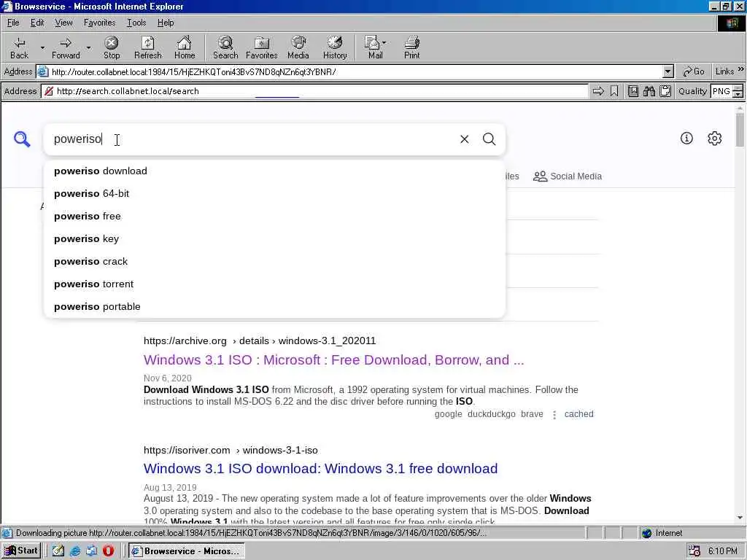Select the 'poweriso free' suggestion
The image size is (747, 560).
(274, 216)
